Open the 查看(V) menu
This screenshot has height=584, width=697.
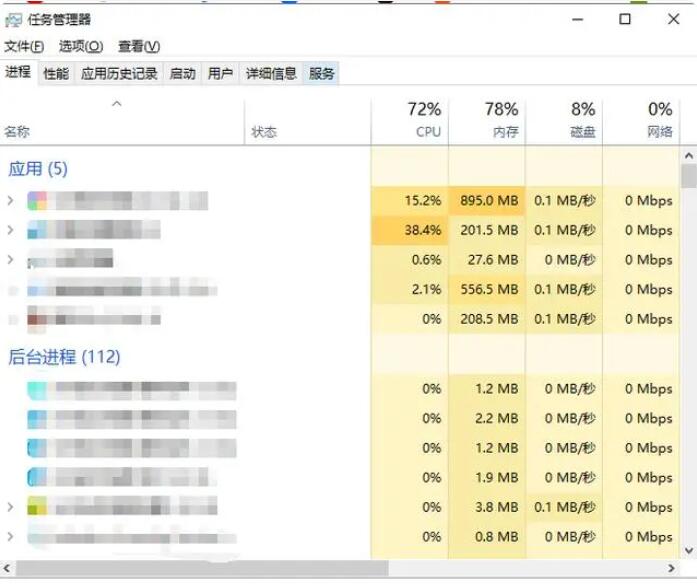(139, 46)
